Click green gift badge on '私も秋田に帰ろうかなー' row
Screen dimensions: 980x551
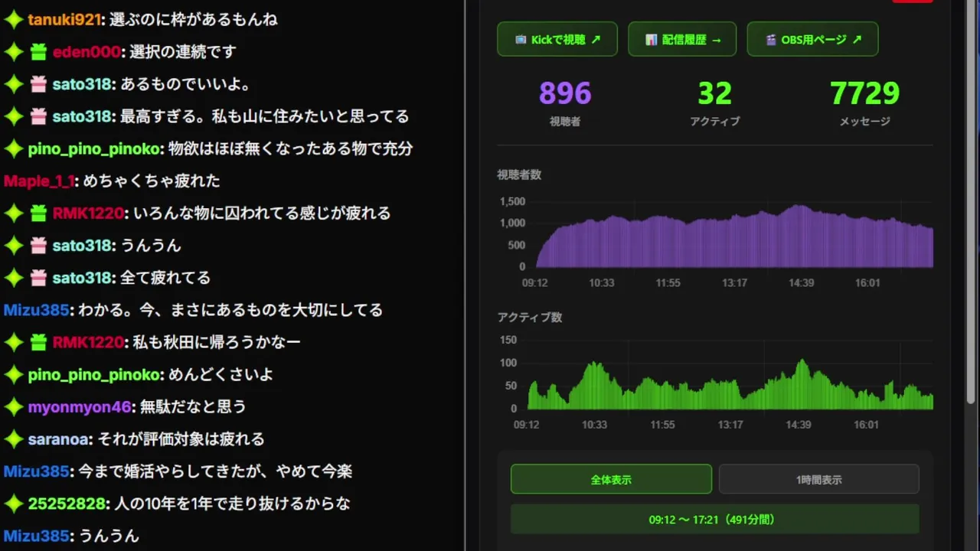[38, 342]
